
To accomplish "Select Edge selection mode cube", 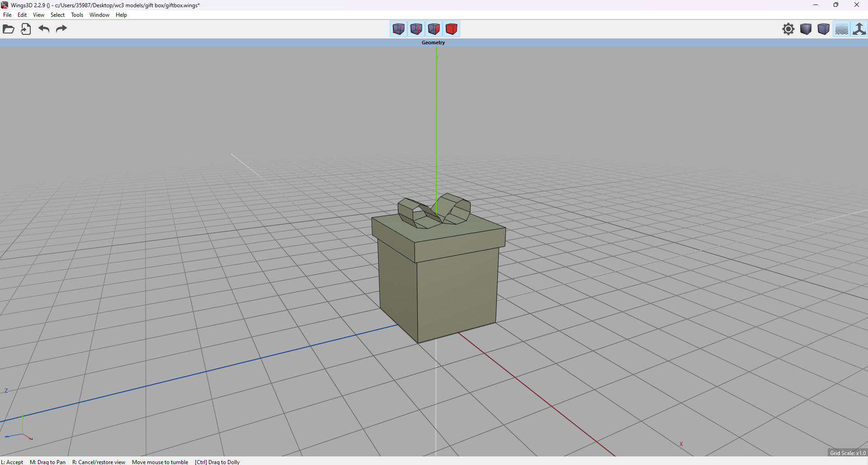I will 416,29.
